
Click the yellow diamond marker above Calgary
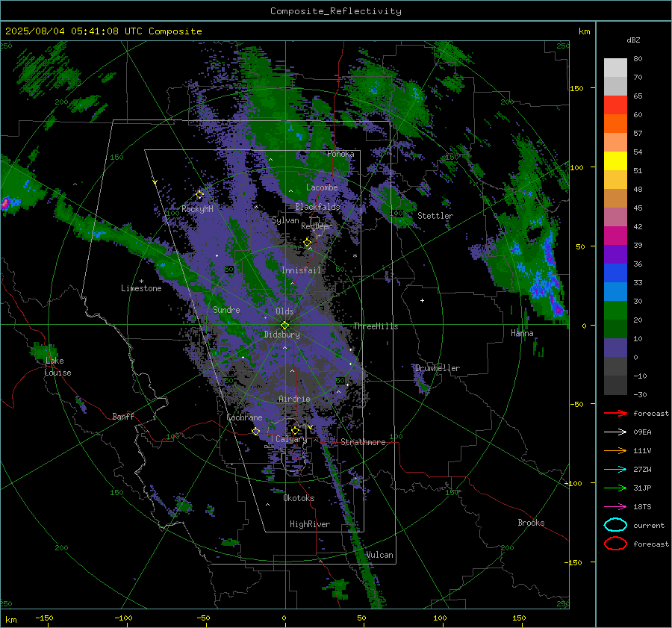[295, 430]
